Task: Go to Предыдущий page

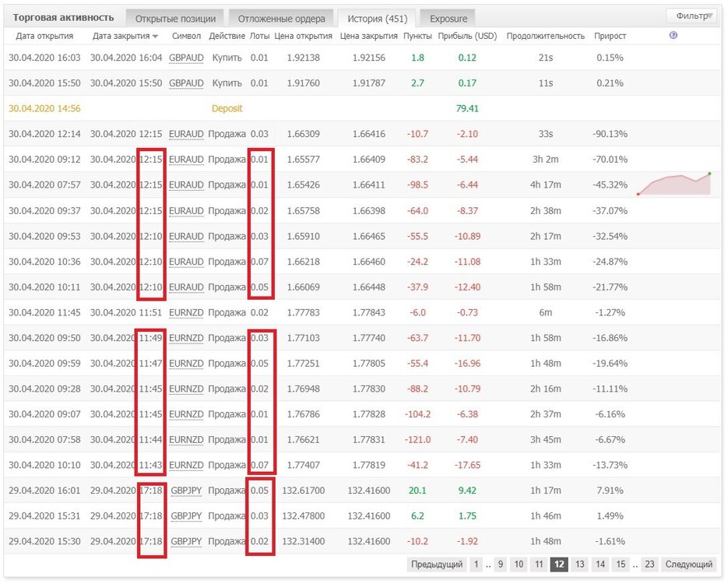Action: pos(437,564)
